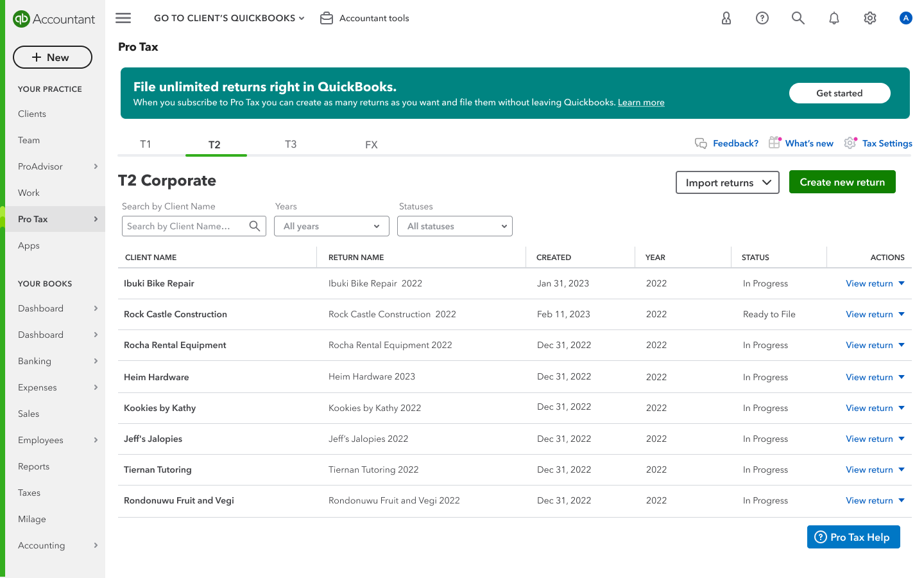This screenshot has width=924, height=578.
Task: Switch to the T1 tab
Action: pos(146,144)
